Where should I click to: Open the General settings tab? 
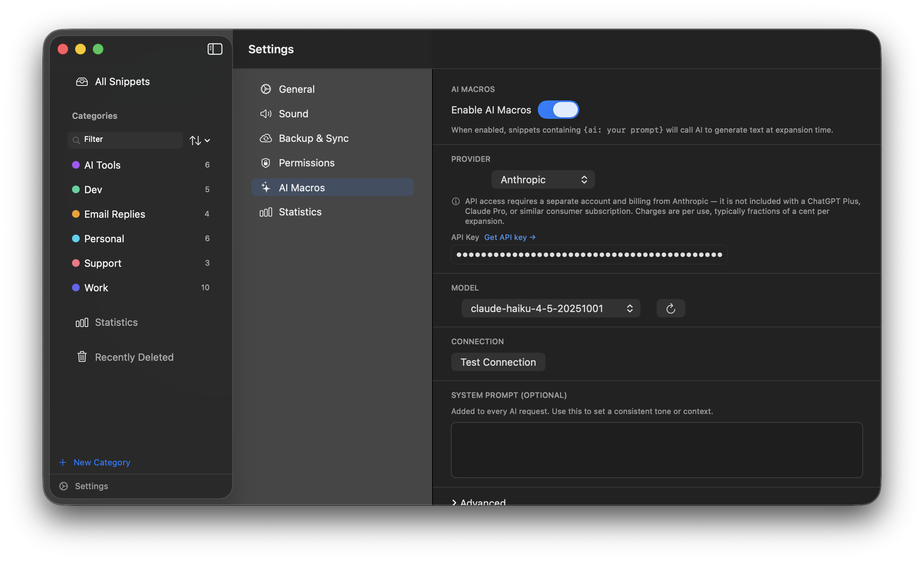pos(332,89)
